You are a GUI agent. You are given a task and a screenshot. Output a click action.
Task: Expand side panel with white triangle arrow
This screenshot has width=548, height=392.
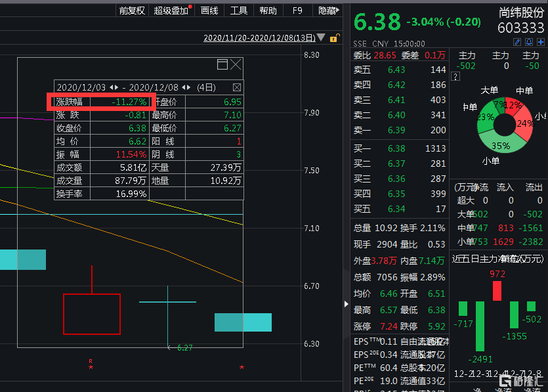coord(346,304)
